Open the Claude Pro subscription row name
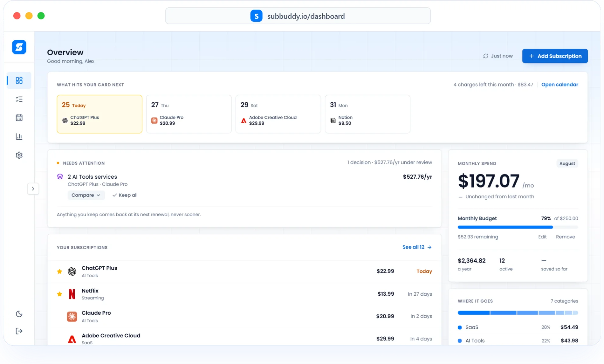604x364 pixels. tap(96, 313)
